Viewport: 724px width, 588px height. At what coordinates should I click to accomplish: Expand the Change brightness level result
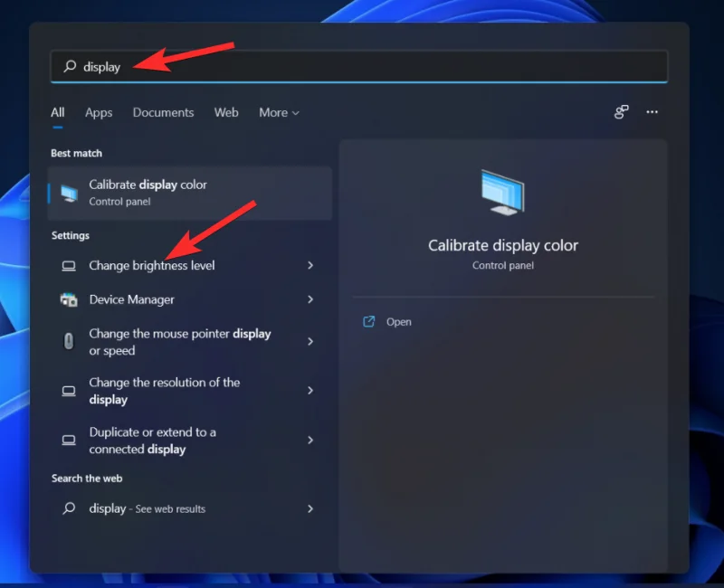[311, 265]
